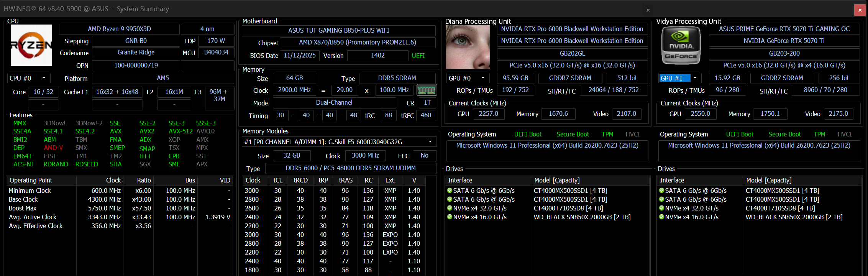Click the 2550.0 GPU clock value
Screen dimensions: 868x276
[x=701, y=114]
